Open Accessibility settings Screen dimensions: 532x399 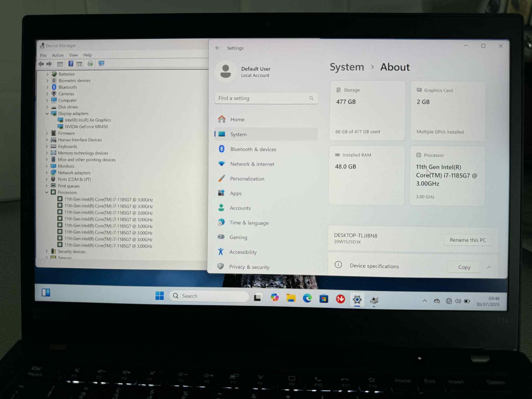(266, 252)
